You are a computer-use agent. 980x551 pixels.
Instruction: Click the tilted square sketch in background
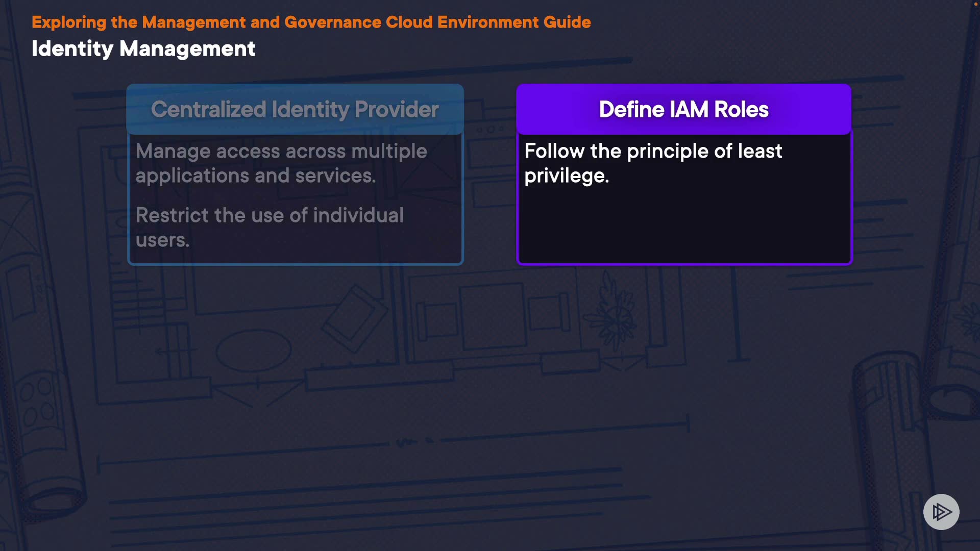click(354, 319)
